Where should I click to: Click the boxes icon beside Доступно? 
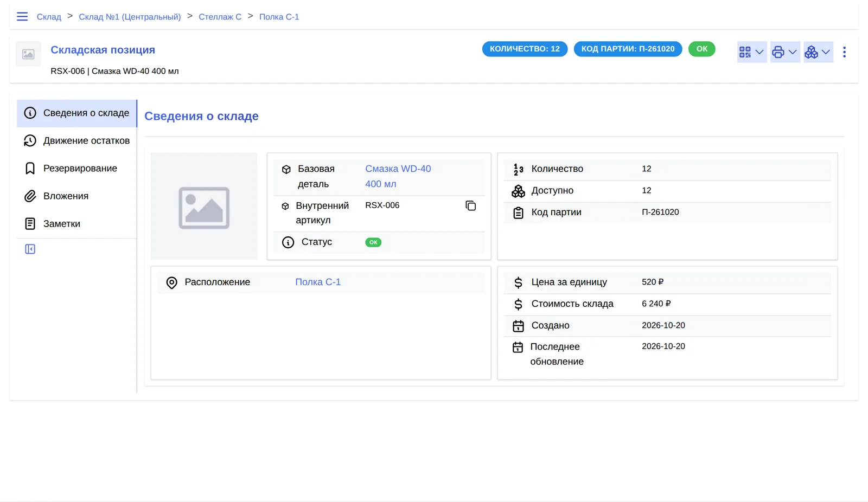[x=518, y=191]
